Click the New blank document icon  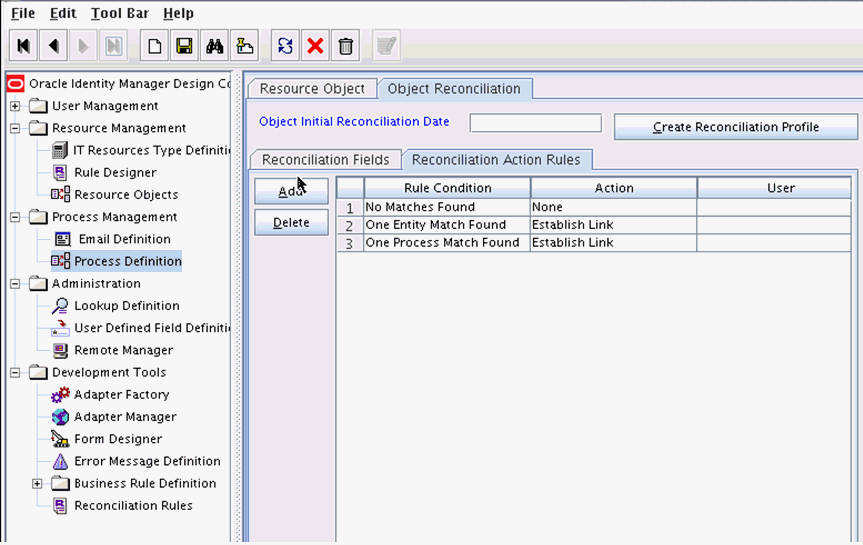pyautogui.click(x=154, y=46)
